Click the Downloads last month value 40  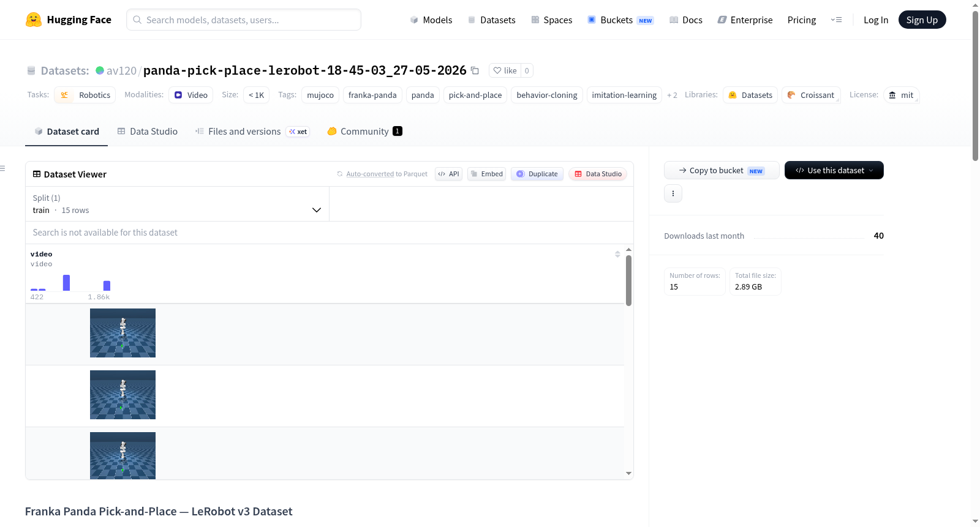tap(878, 236)
